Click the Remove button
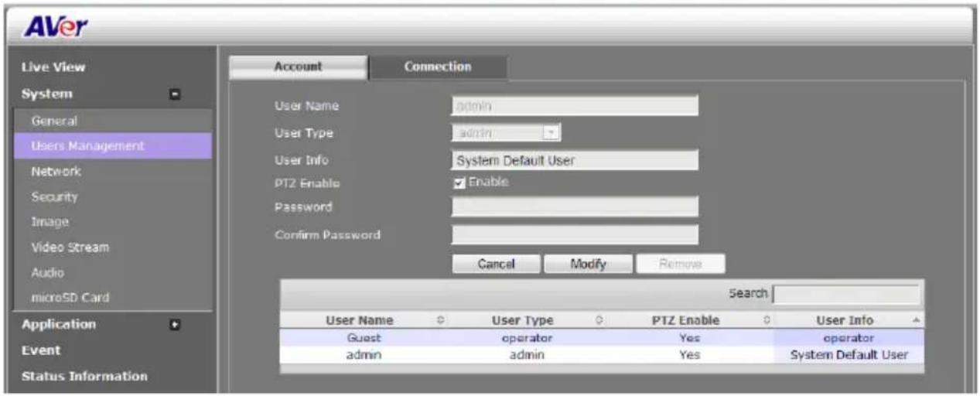This screenshot has height=396, width=980. pyautogui.click(x=681, y=264)
